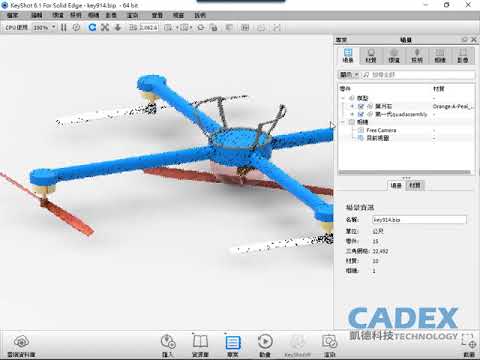Switch to the 影像 (Image) panel tab

[463, 55]
